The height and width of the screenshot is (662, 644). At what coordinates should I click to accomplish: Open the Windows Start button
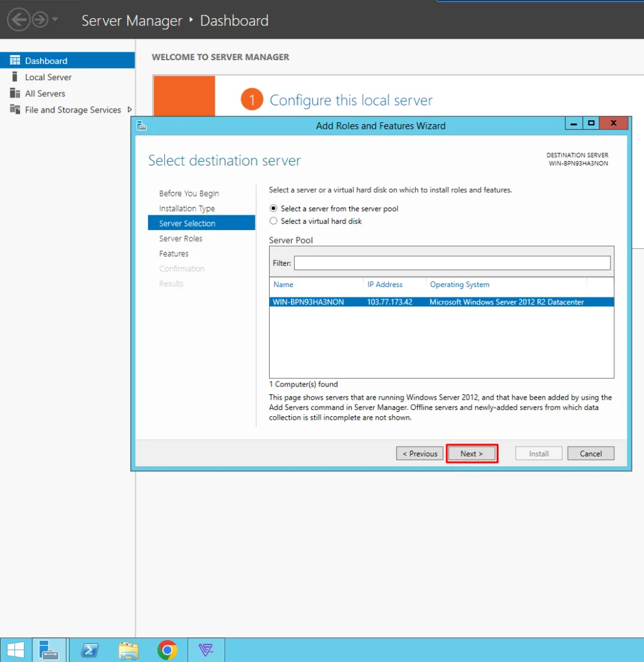(x=16, y=650)
